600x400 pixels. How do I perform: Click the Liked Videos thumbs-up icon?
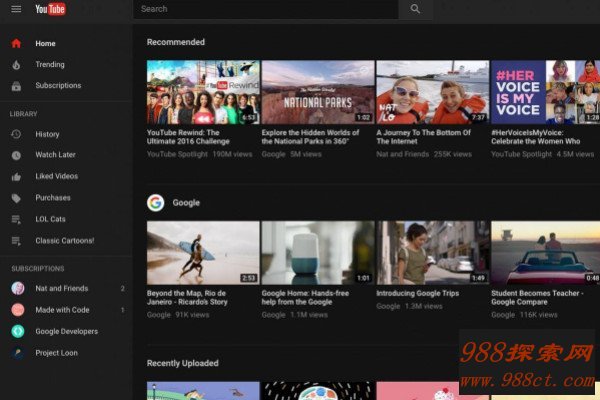pyautogui.click(x=16, y=177)
